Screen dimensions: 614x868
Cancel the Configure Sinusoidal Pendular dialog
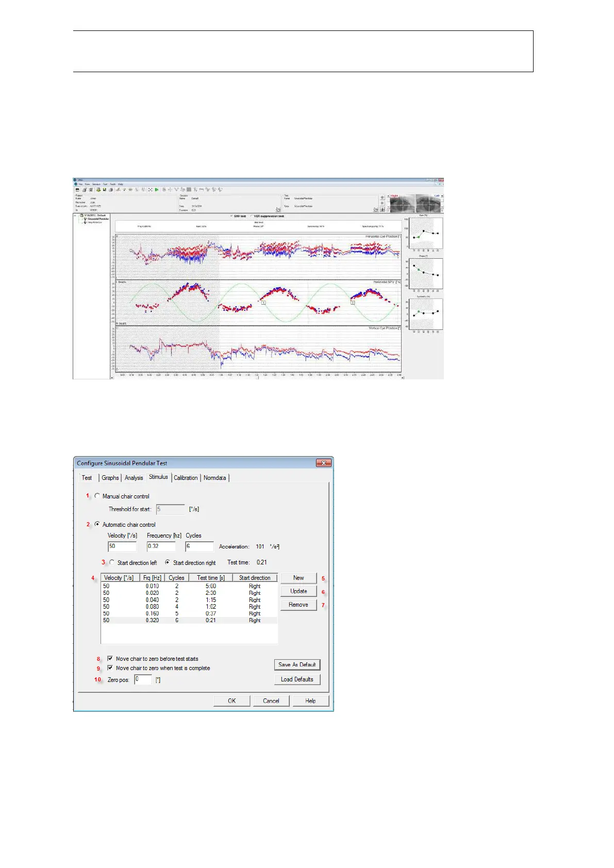click(x=271, y=701)
